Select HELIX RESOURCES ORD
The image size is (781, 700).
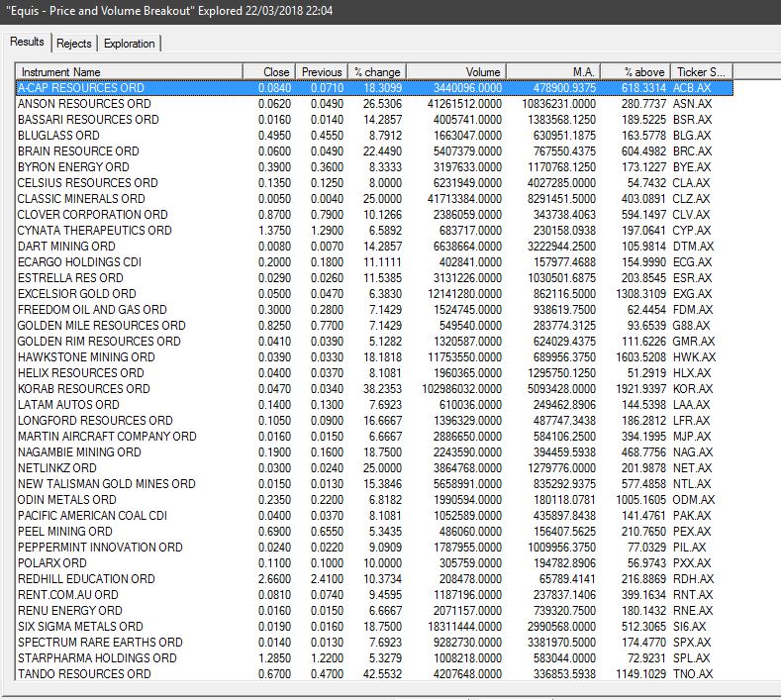pos(374,373)
